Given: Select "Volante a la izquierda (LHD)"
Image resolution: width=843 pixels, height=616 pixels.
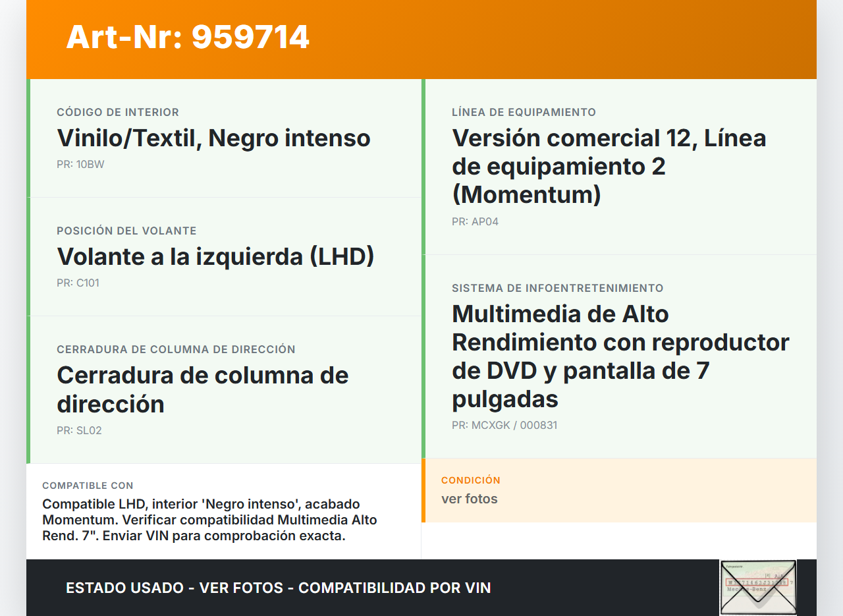Looking at the screenshot, I should (215, 256).
